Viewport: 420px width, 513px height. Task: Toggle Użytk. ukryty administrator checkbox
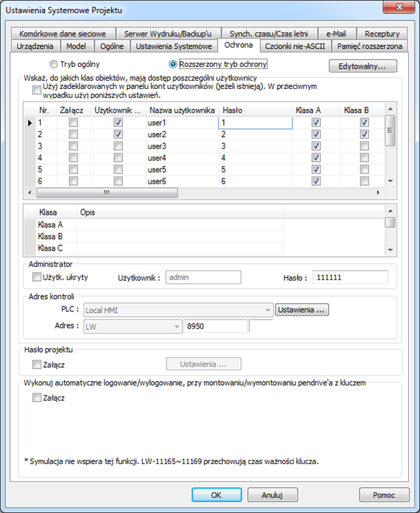pyautogui.click(x=37, y=277)
